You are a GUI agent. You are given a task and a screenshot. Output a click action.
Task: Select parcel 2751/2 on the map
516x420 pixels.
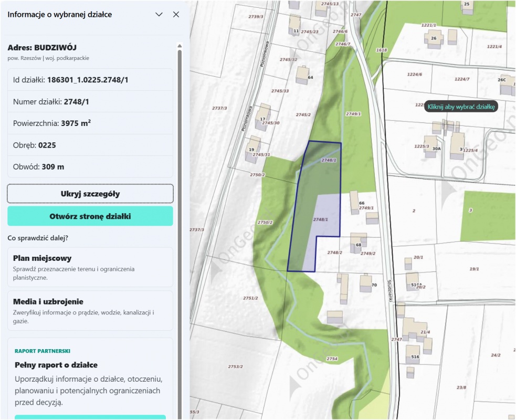(x=250, y=298)
